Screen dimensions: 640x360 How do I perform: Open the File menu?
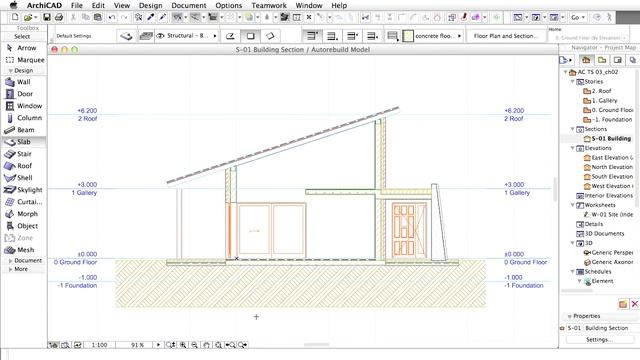point(76,5)
